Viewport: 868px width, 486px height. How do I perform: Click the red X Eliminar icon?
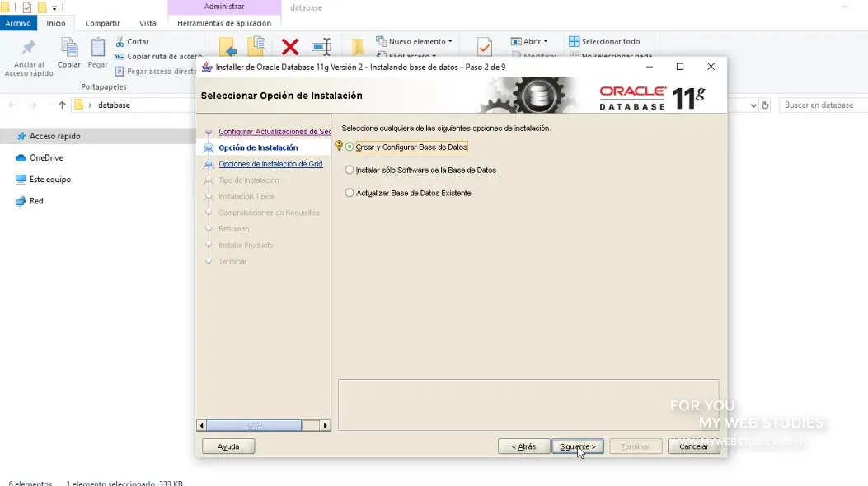tap(290, 47)
